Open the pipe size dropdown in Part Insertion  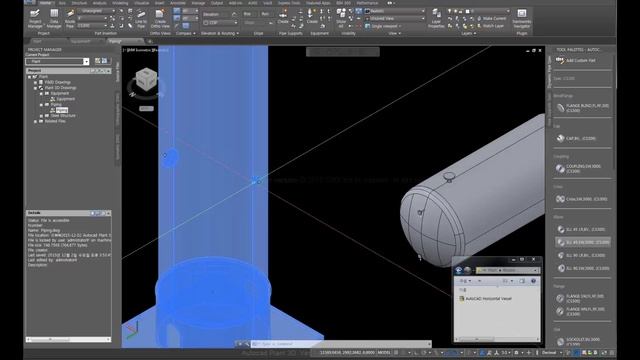(93, 18)
